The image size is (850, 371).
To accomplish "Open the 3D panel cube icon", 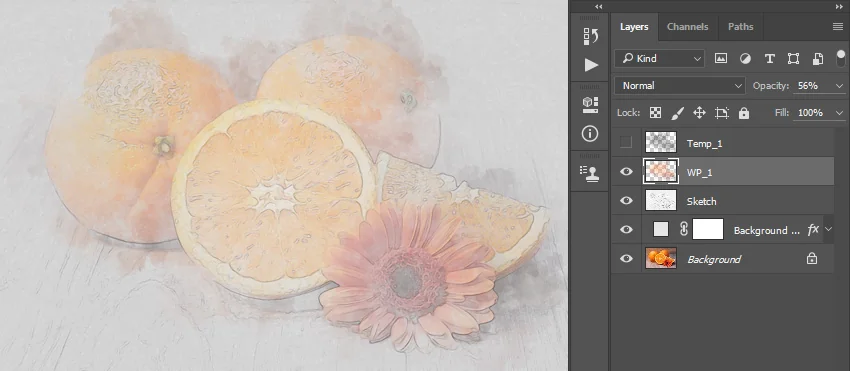I will click(x=590, y=105).
